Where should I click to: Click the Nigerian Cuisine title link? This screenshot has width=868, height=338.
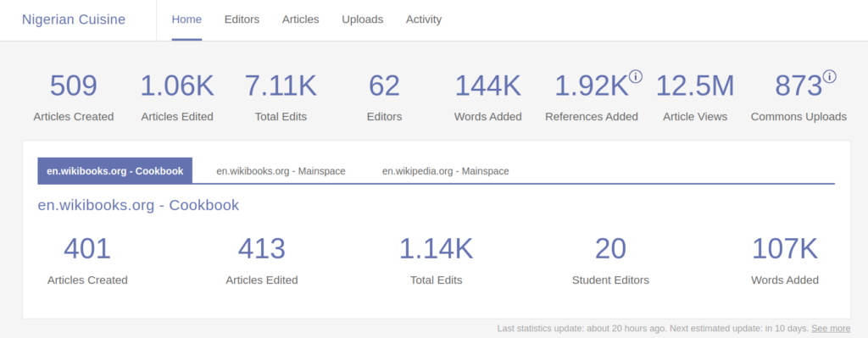[74, 20]
